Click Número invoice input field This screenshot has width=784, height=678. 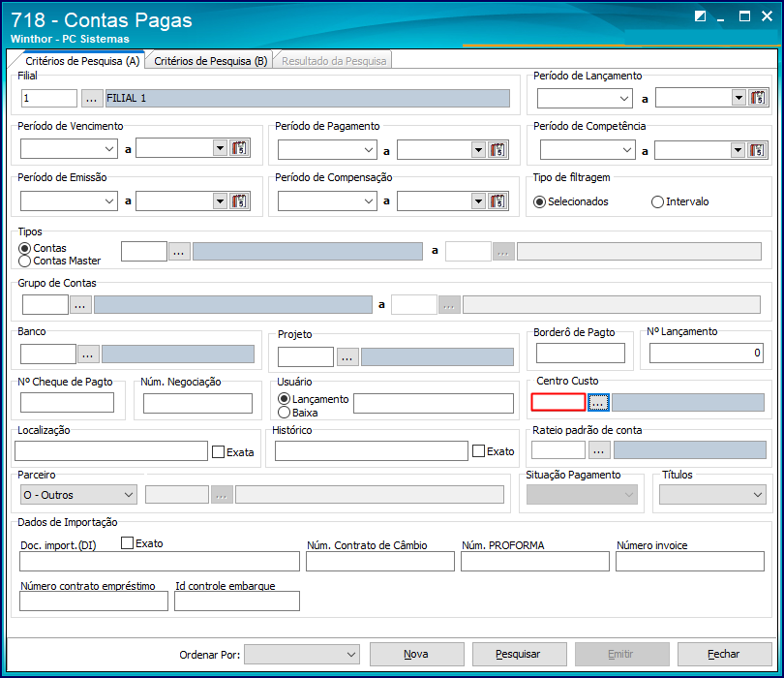[690, 562]
